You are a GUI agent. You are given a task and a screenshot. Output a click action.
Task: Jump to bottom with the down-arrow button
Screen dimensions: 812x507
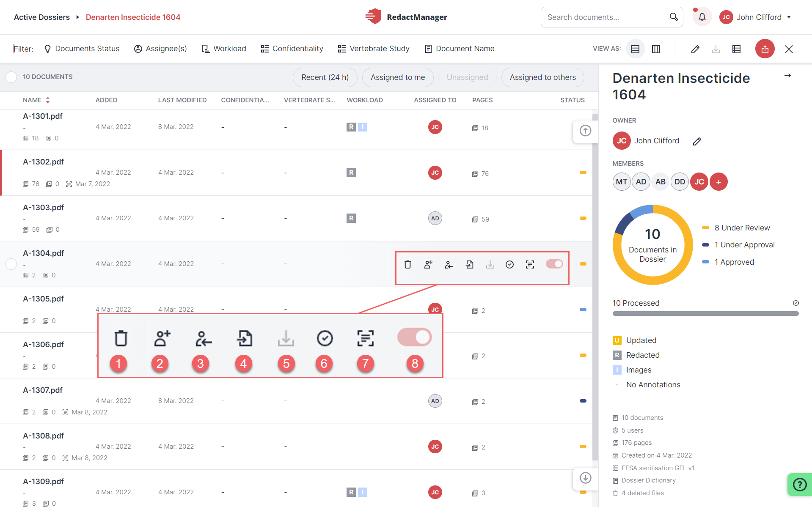pyautogui.click(x=585, y=478)
